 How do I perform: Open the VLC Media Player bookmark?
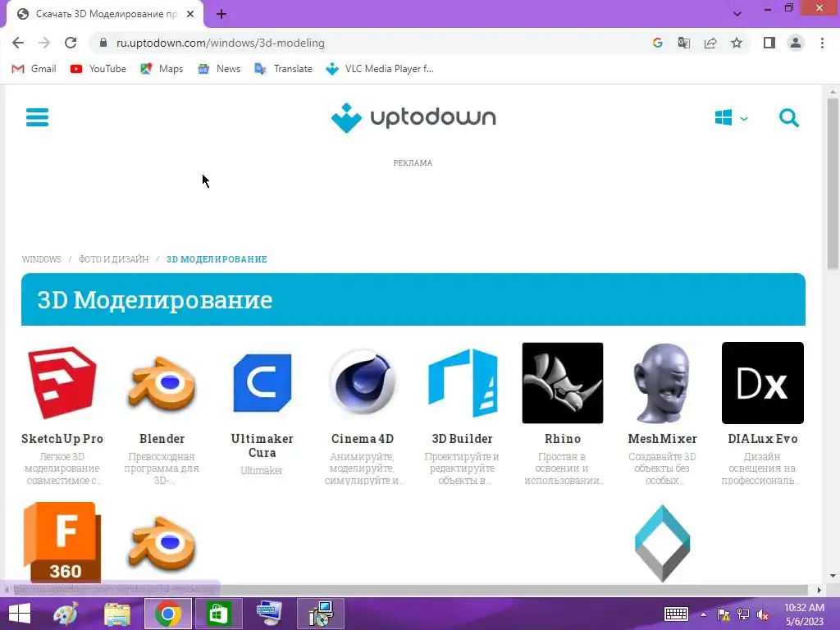(380, 69)
